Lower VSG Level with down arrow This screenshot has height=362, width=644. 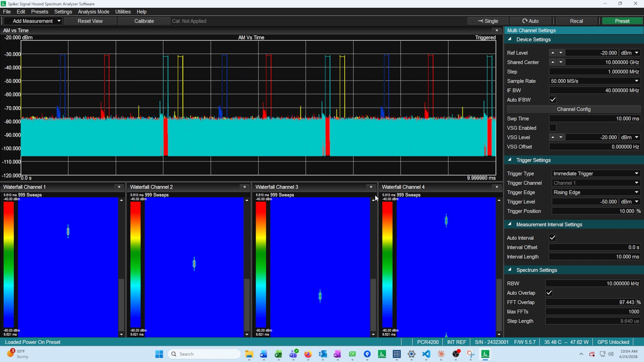click(x=561, y=137)
